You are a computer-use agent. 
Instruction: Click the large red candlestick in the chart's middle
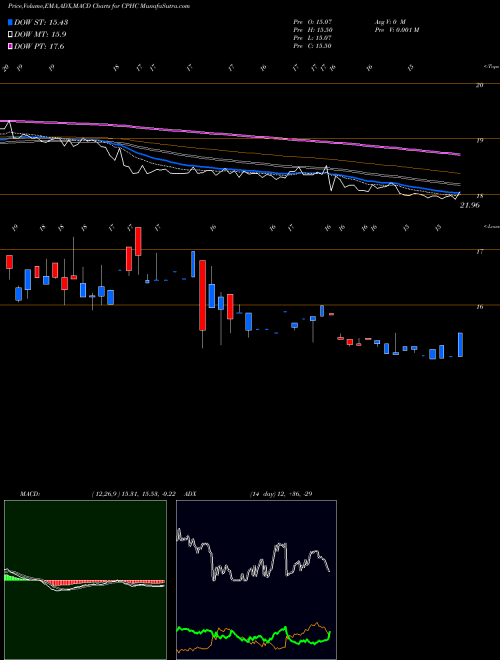point(202,295)
